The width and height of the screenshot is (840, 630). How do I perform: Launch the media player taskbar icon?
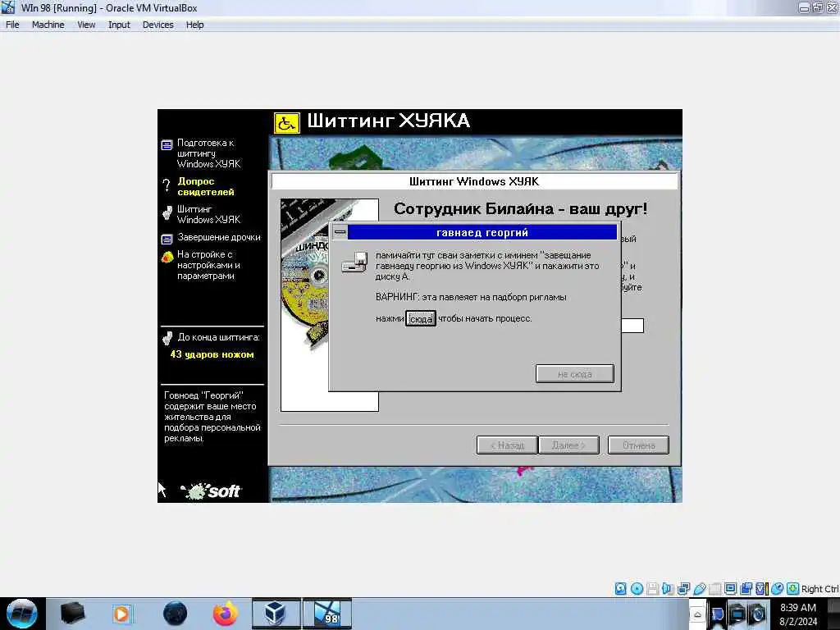121,614
